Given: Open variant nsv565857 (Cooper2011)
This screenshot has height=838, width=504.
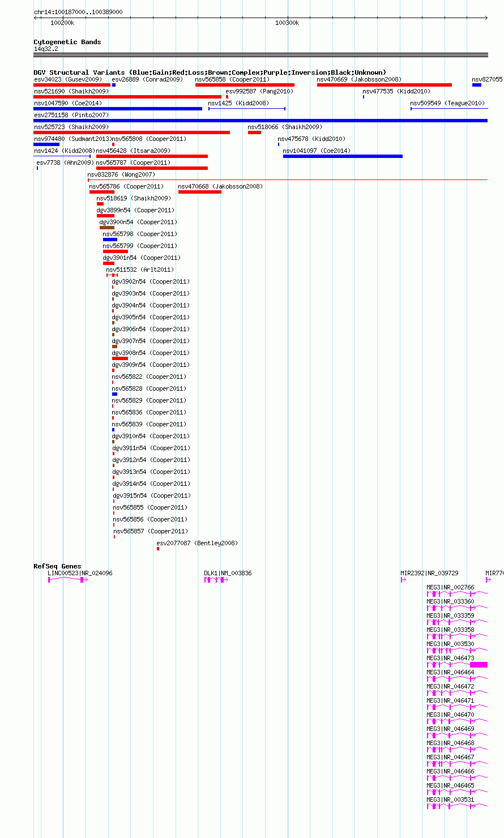Looking at the screenshot, I should (151, 531).
